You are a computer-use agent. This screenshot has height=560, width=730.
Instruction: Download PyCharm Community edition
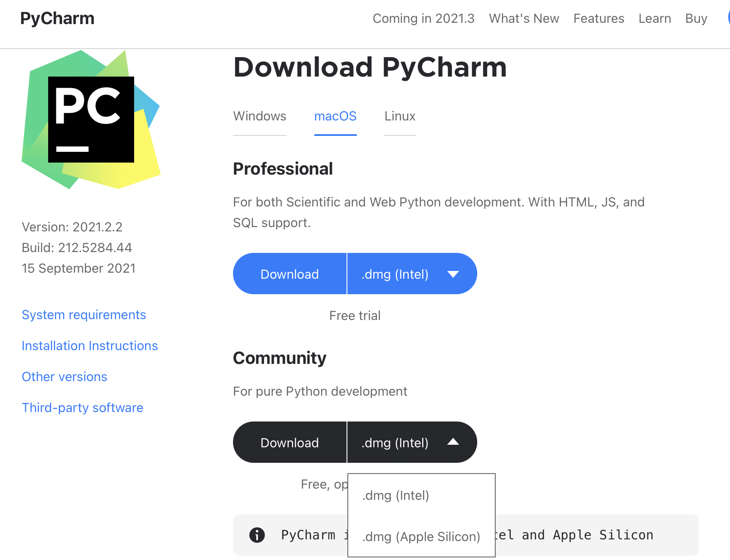point(290,443)
